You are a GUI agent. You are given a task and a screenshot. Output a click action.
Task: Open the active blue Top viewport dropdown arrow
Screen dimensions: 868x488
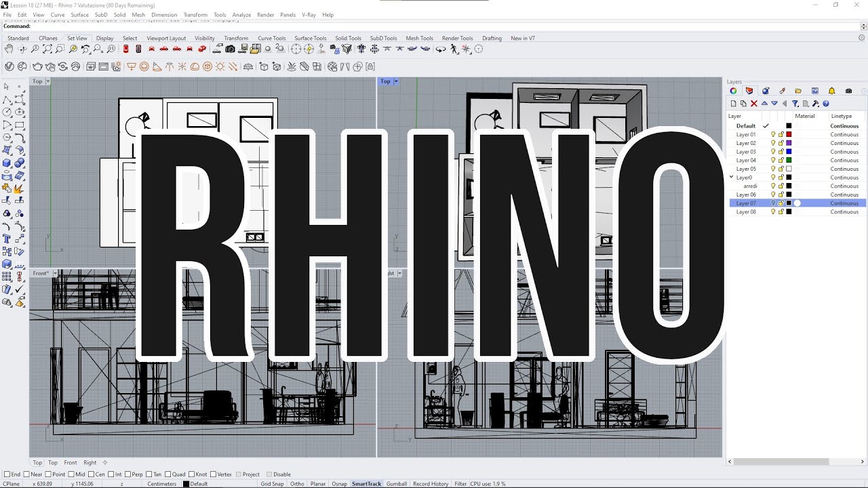coord(395,81)
